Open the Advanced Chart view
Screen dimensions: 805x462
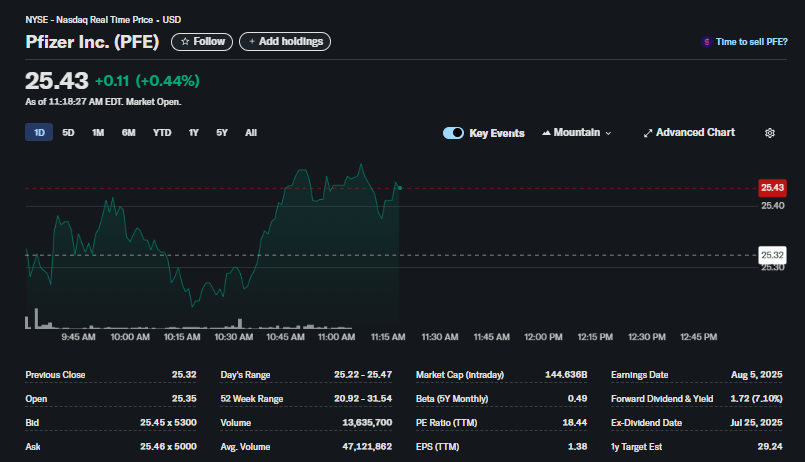[x=689, y=133]
